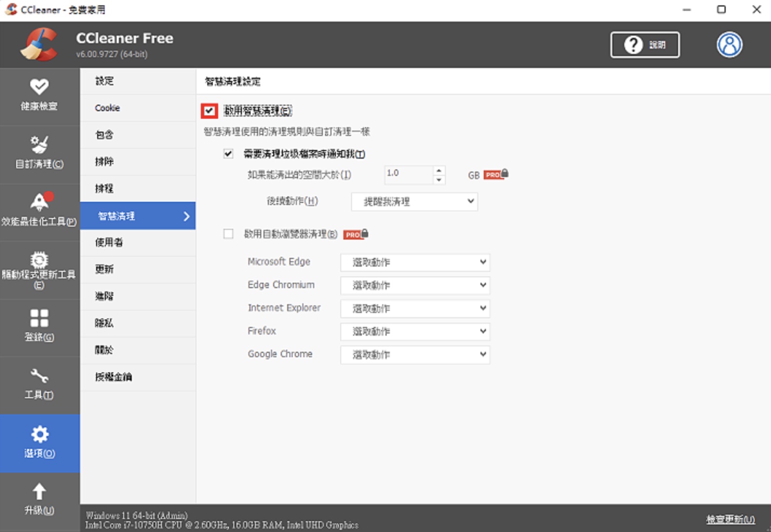This screenshot has height=532, width=771.
Task: Toggle 需要清理垃圾檔案時通知我 checkbox
Action: (228, 154)
